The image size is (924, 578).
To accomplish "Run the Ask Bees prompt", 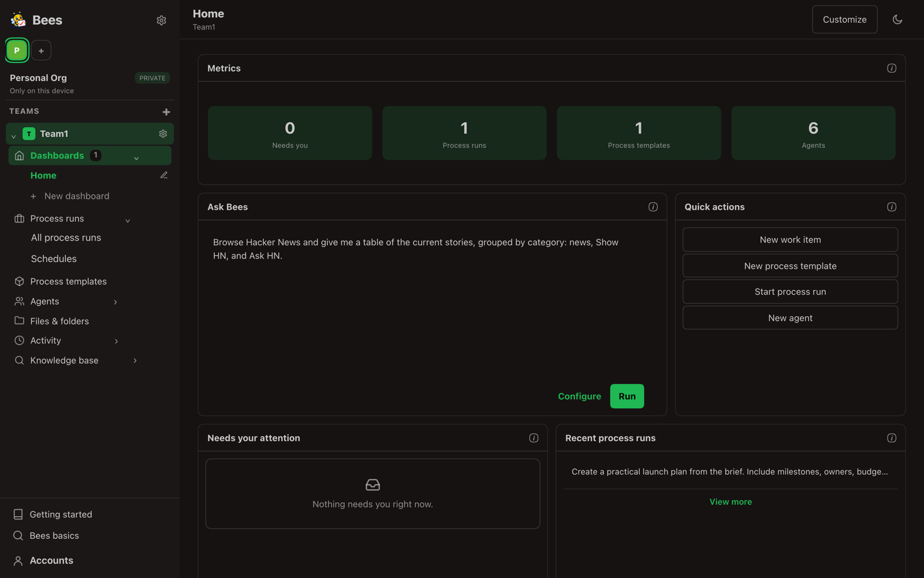I will click(x=627, y=397).
